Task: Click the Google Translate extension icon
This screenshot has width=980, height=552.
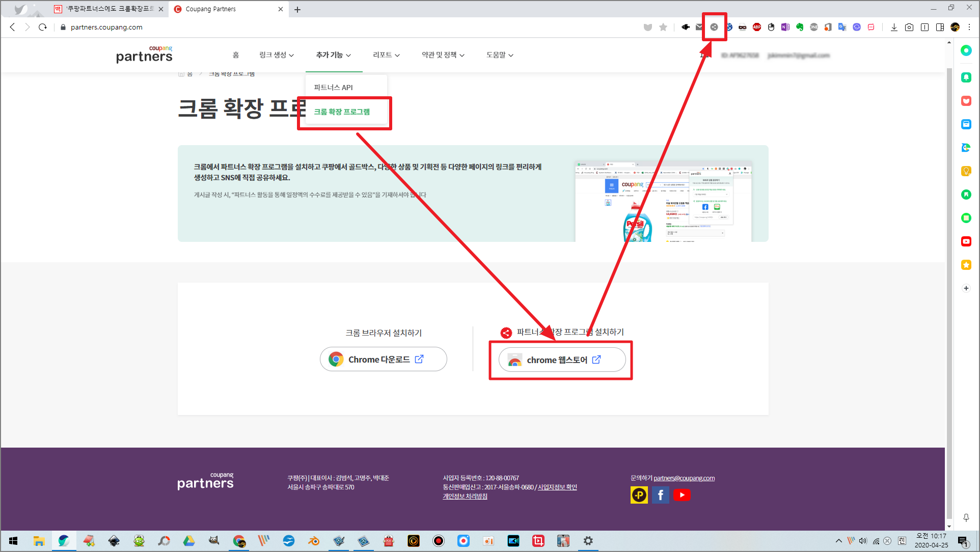Action: point(842,27)
